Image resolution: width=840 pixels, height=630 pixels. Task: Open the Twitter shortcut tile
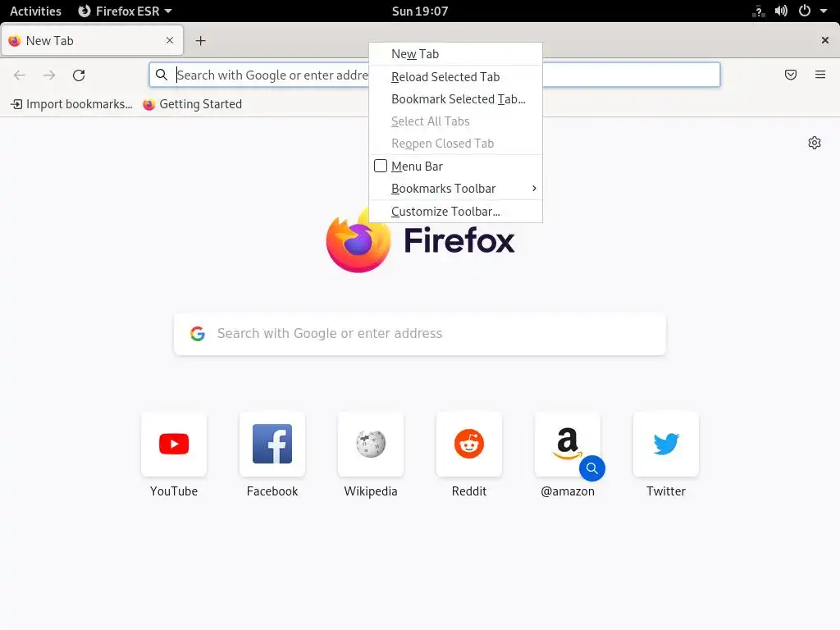(666, 444)
